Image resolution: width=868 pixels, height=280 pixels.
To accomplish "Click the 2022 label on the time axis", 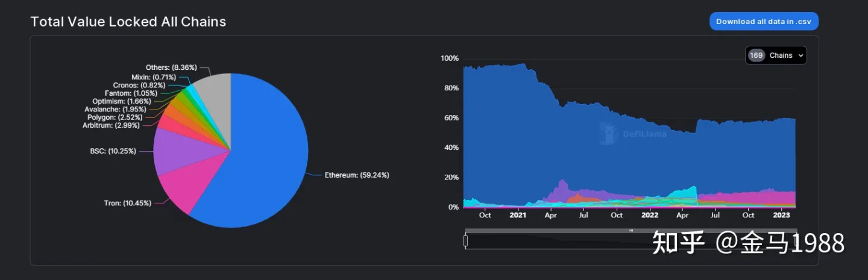I will point(650,215).
